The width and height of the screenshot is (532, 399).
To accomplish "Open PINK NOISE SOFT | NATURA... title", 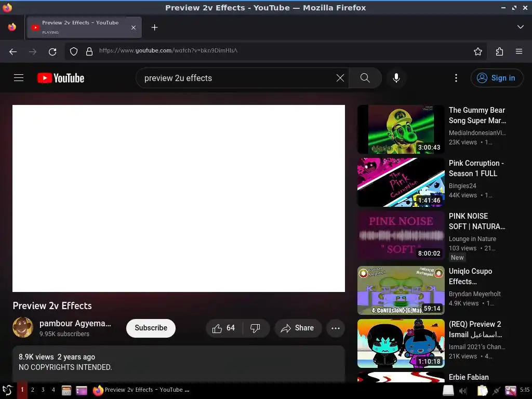I will coord(477,221).
